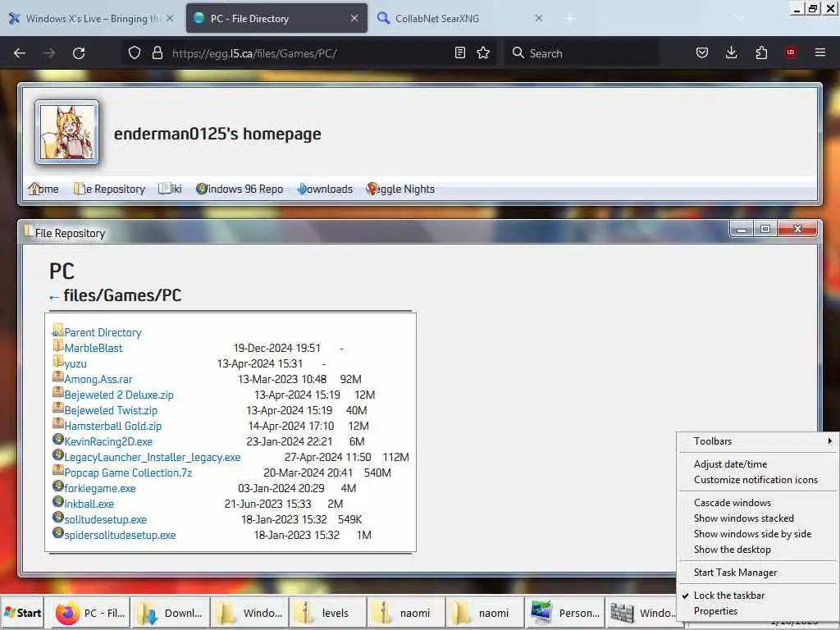Download inkball.exe
This screenshot has width=840, height=630.
click(89, 504)
